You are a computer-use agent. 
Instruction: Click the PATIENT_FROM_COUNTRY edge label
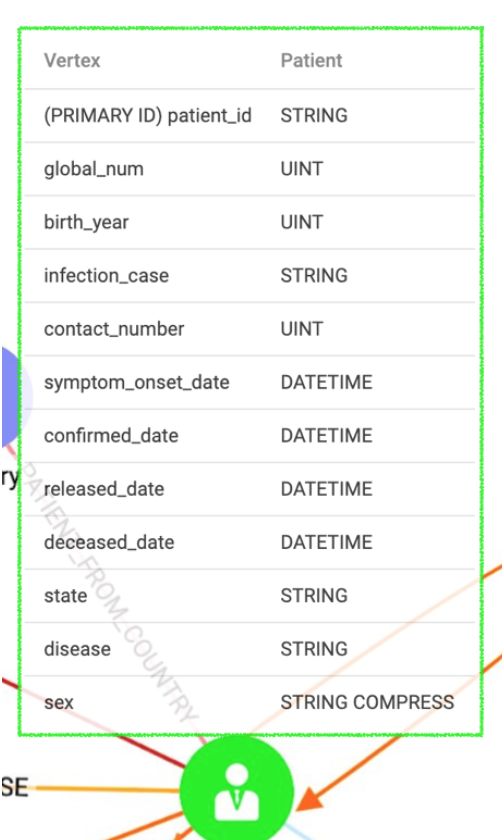111,592
